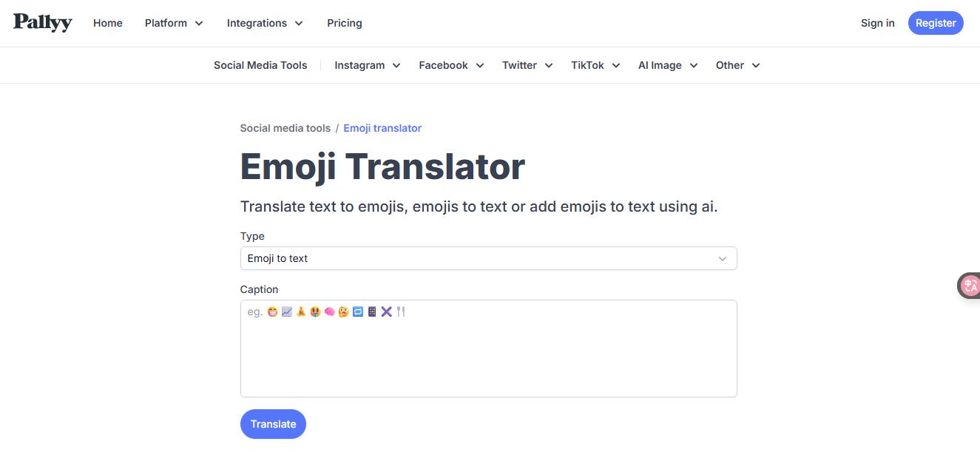Open the Instagram tools dropdown
980x464 pixels.
[x=366, y=65]
